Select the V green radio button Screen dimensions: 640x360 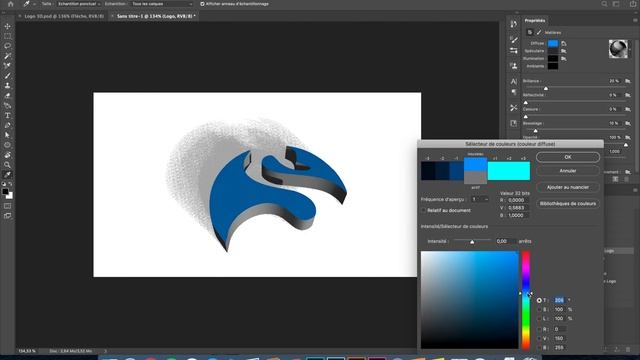click(x=539, y=338)
